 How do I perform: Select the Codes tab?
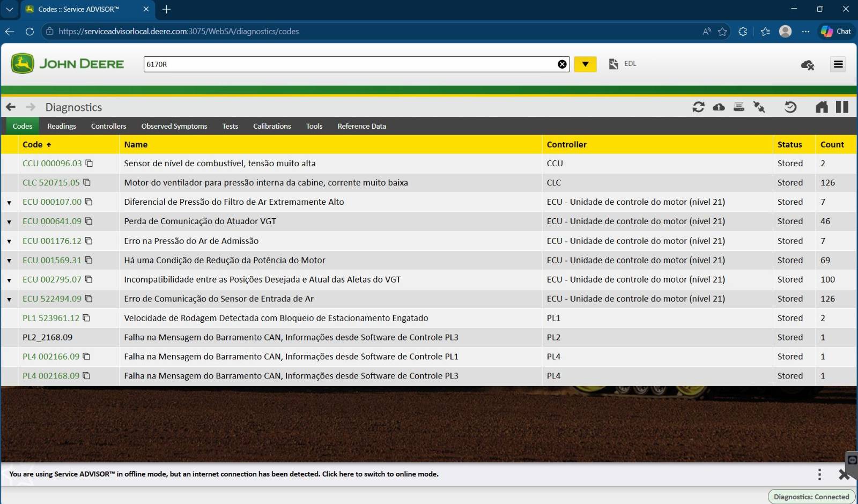pos(23,126)
